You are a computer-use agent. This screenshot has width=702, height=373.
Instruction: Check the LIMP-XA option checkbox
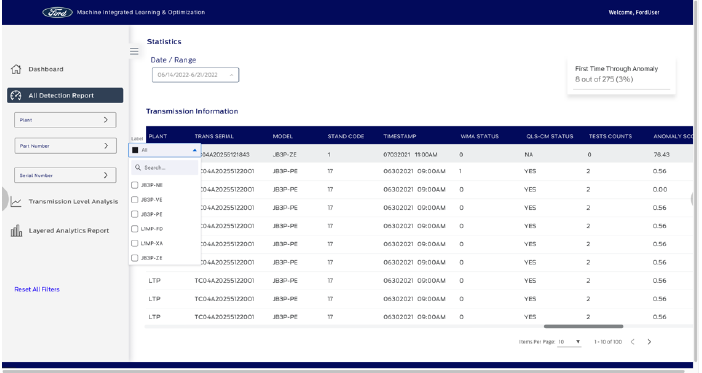coord(134,243)
